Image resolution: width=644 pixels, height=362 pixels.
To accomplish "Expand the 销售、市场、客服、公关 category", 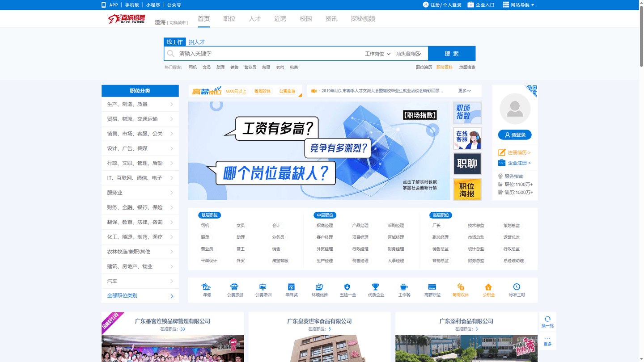I will [x=140, y=134].
